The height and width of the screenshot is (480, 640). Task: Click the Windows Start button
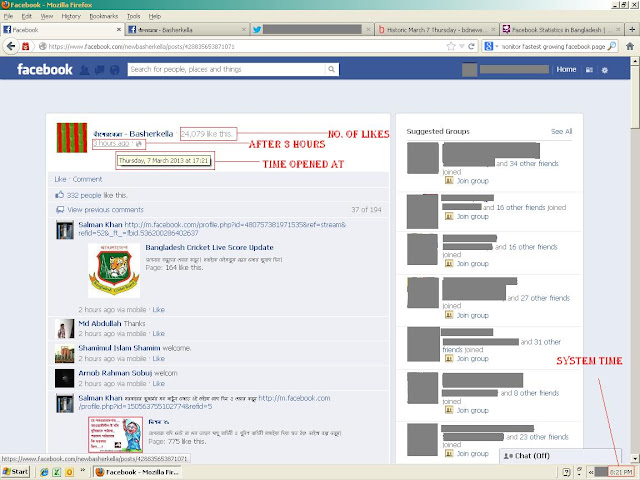15,472
